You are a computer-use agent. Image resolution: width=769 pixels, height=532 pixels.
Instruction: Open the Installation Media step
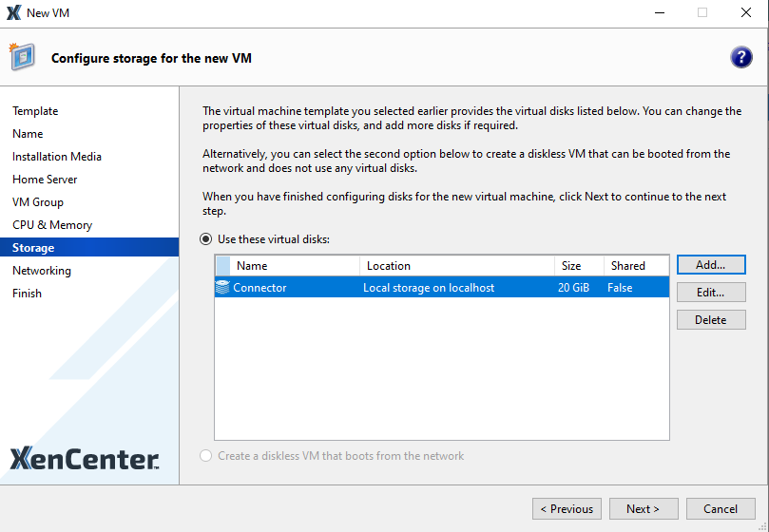(x=57, y=157)
